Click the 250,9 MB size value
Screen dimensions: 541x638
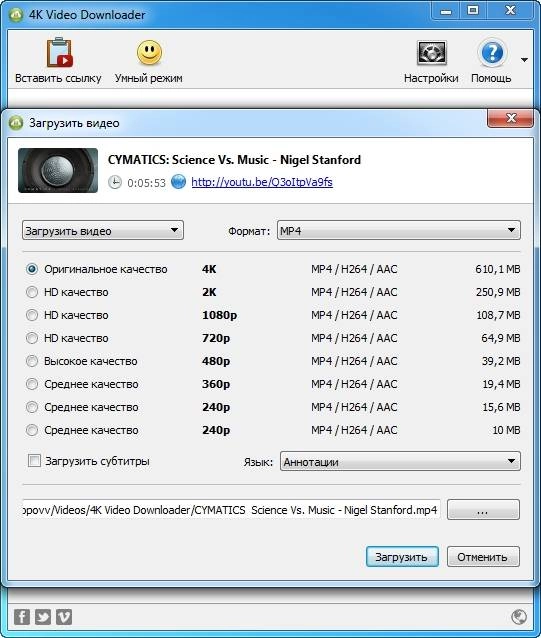coord(498,292)
